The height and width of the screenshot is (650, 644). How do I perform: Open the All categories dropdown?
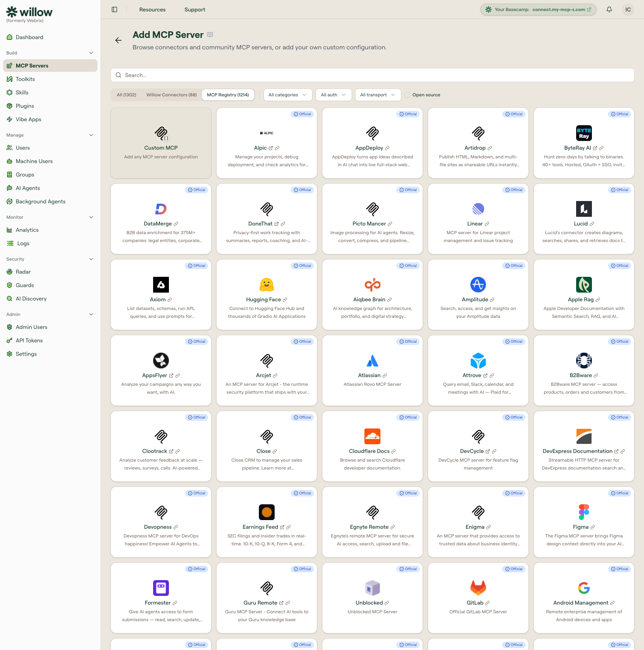coord(288,95)
